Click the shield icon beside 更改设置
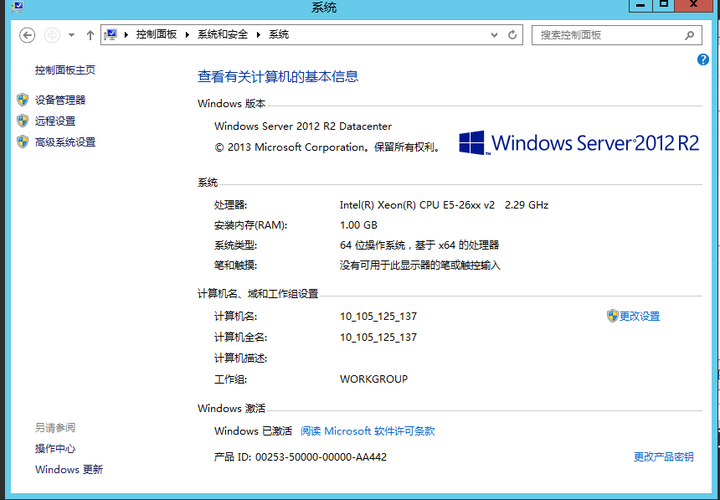This screenshot has width=720, height=500. (612, 316)
